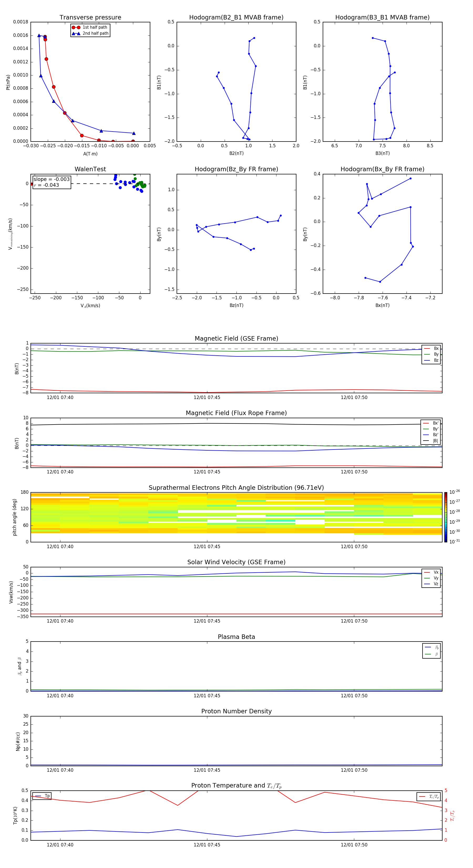Click "12/01 07:40" tick under GSE magnetic field plot
The image size is (473, 868).
coord(60,398)
